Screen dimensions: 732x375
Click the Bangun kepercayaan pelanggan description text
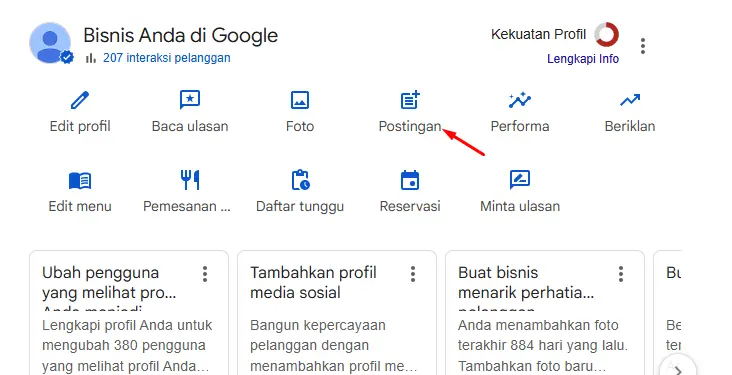click(334, 346)
